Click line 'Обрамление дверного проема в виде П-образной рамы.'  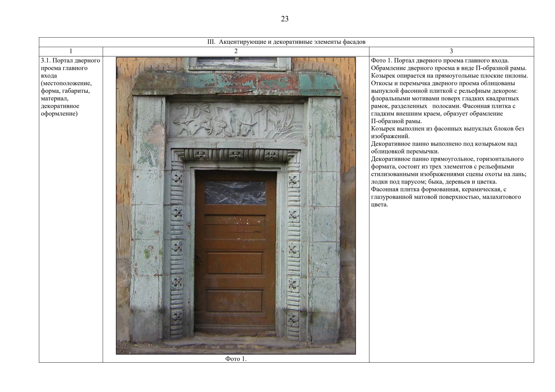[x=449, y=68]
